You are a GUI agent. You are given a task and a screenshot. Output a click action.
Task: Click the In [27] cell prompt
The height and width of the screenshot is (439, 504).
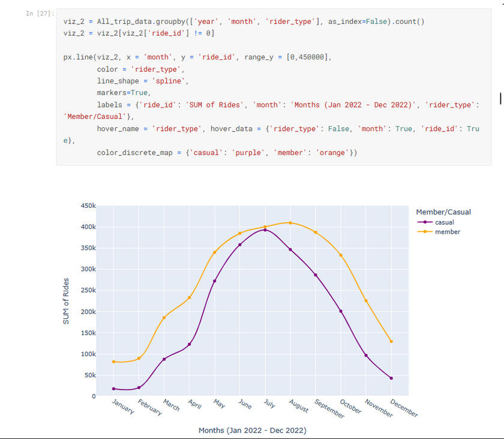(x=40, y=13)
